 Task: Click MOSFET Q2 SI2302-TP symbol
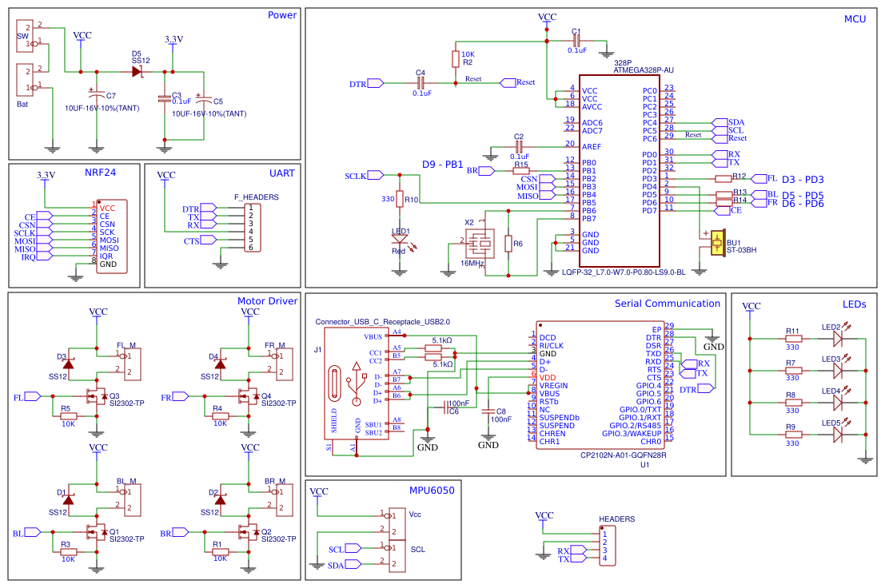248,532
